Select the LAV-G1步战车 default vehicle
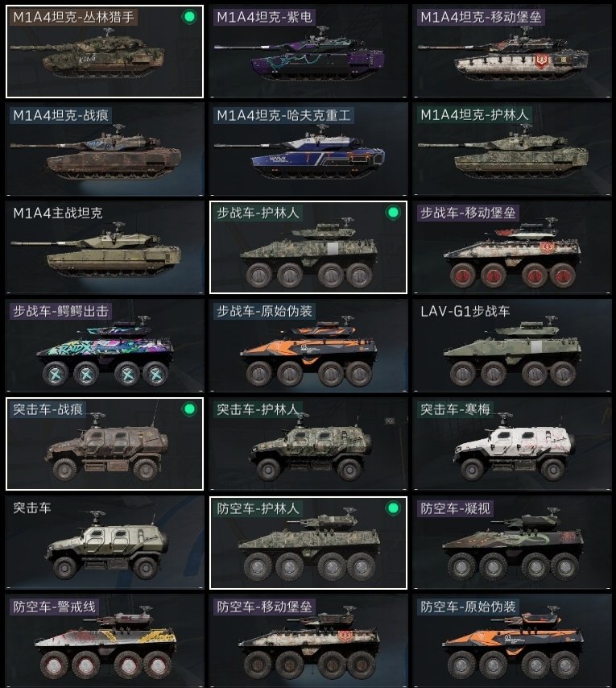Image resolution: width=616 pixels, height=688 pixels. tap(511, 346)
